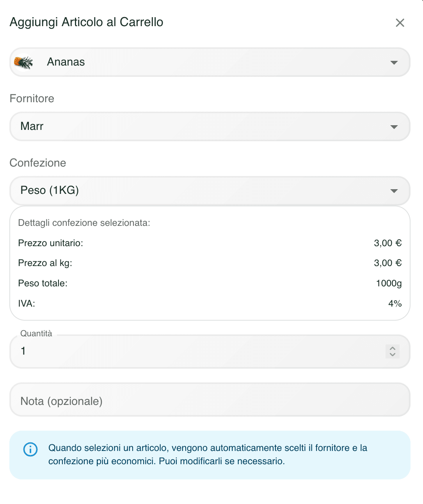Click the blue info icon in the notice banner

30,449
